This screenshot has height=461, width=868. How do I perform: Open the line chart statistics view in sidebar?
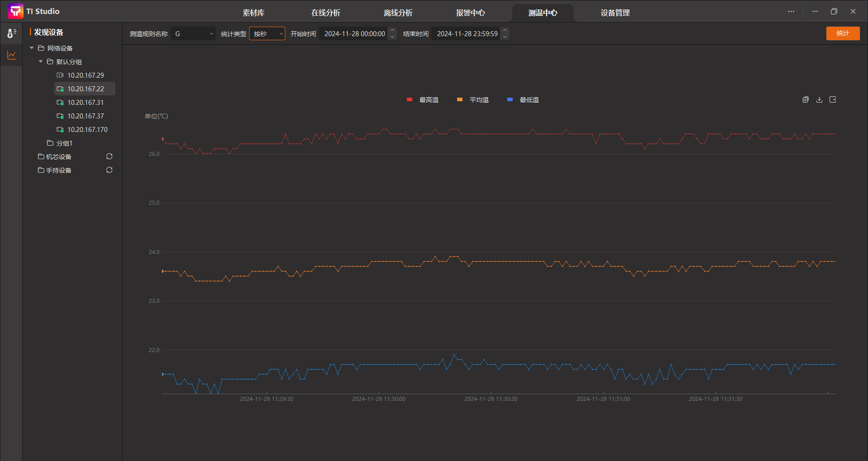tap(12, 55)
